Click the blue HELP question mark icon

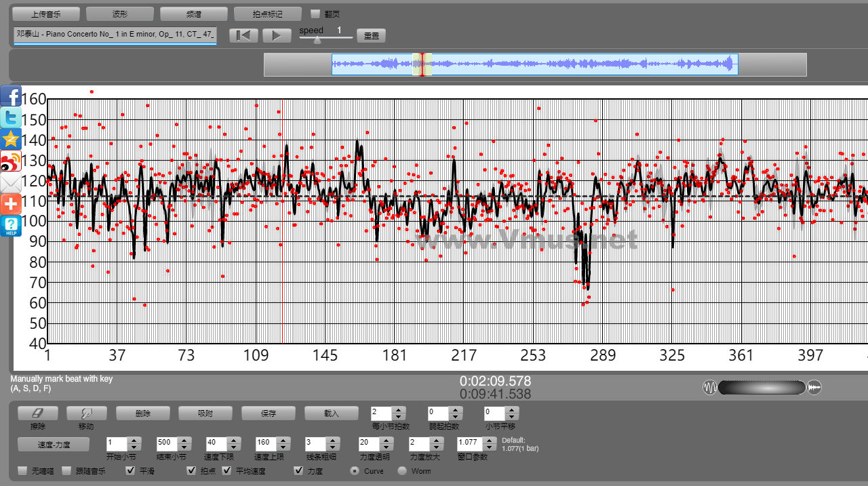[11, 226]
